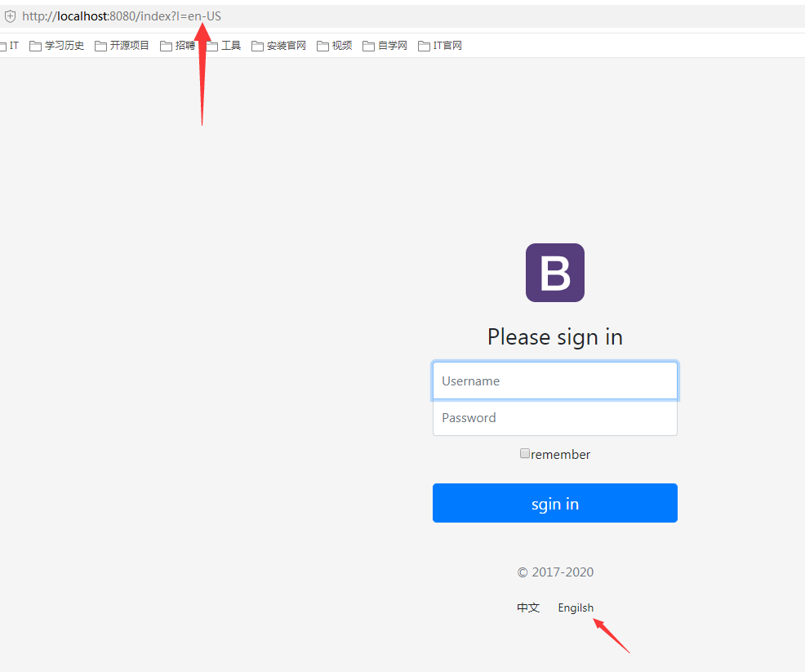Open the 工具 bookmarks folder
Image resolution: width=805 pixels, height=672 pixels.
click(223, 45)
